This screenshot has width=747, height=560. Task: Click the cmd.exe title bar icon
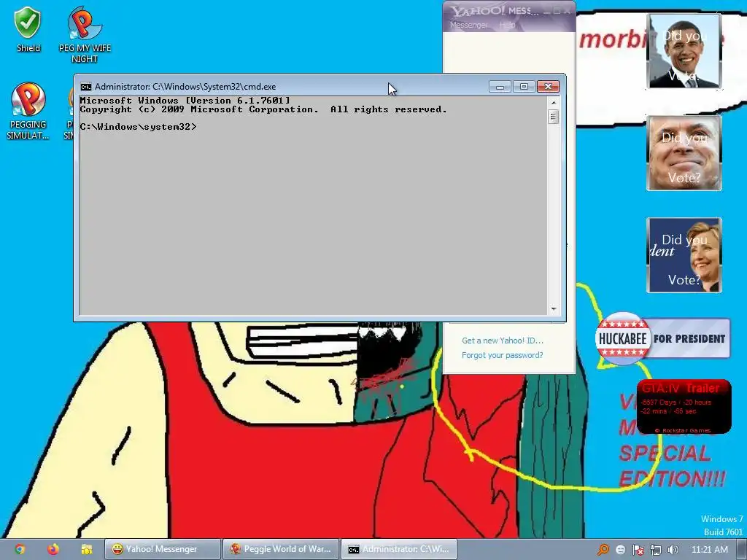click(86, 87)
